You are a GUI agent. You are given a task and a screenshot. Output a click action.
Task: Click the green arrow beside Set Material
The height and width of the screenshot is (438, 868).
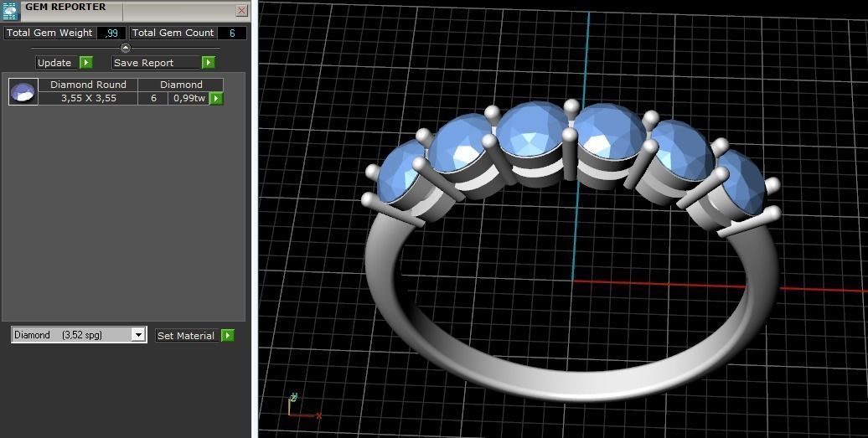(228, 335)
